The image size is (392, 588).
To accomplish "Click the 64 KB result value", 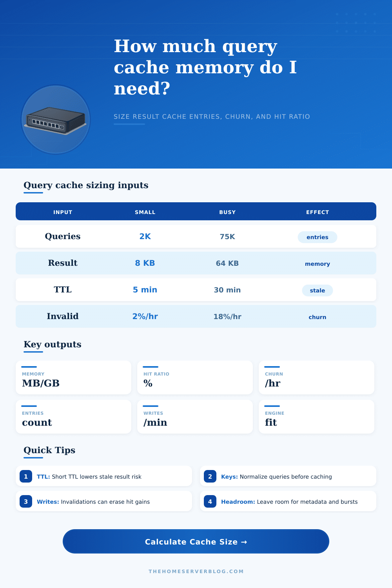I will (x=227, y=263).
